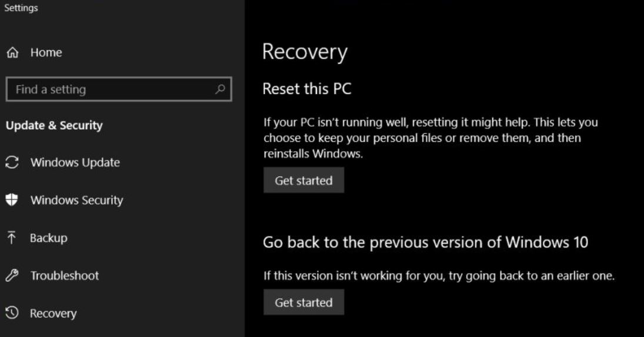Go to the Home settings page
Viewport: 644px width, 337px height.
(46, 52)
